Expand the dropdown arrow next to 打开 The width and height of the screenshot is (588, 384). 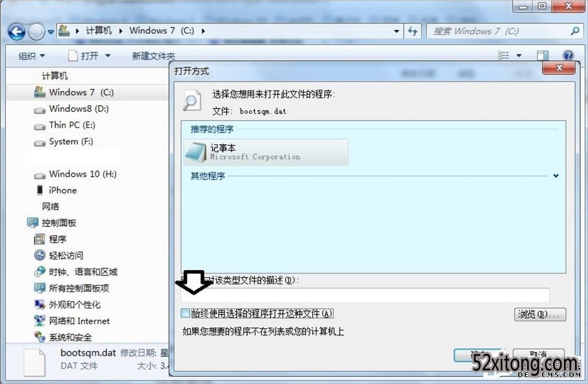tap(107, 56)
